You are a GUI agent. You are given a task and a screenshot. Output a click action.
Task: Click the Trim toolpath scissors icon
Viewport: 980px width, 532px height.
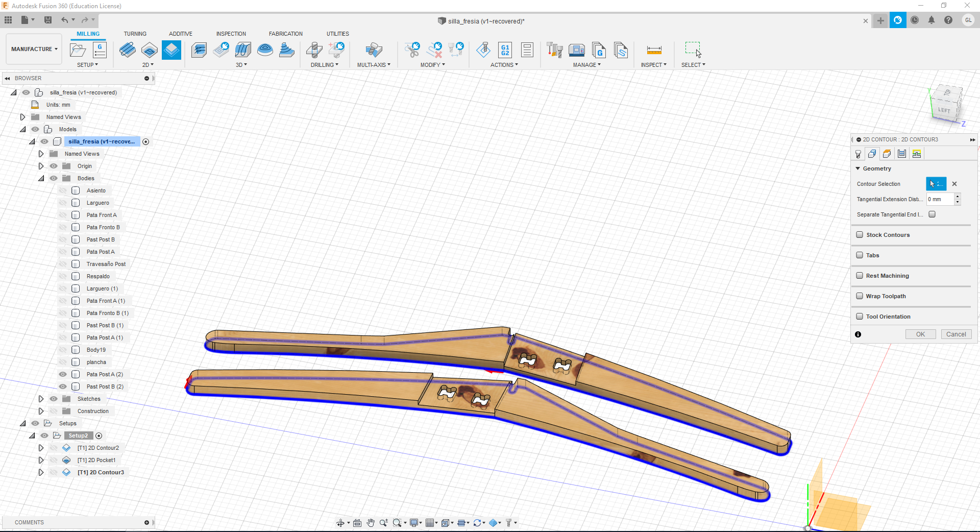(x=412, y=50)
